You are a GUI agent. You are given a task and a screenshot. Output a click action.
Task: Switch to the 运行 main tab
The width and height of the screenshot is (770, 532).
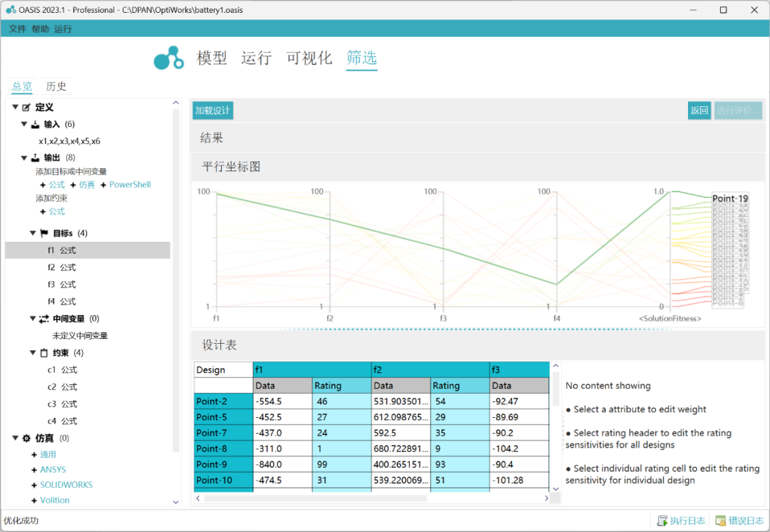coord(257,58)
